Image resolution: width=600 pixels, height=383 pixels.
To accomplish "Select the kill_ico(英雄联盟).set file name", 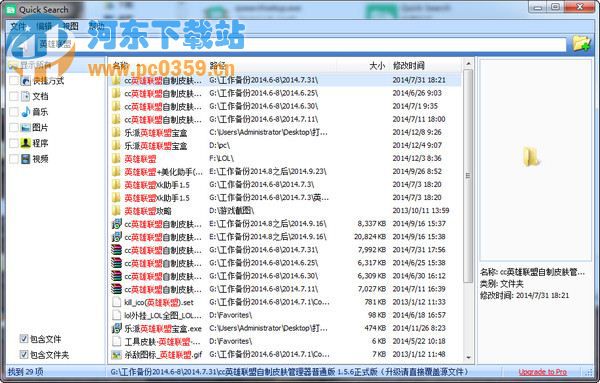I will (x=159, y=303).
